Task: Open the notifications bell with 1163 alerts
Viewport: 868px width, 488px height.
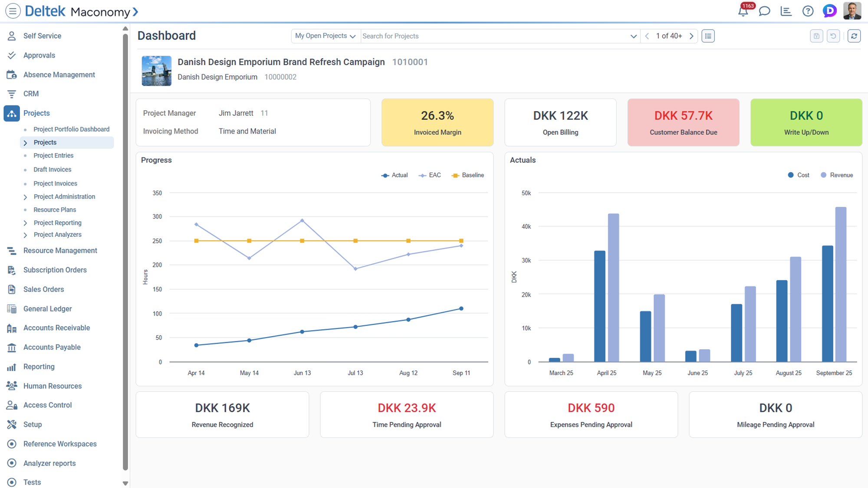Action: click(x=743, y=11)
